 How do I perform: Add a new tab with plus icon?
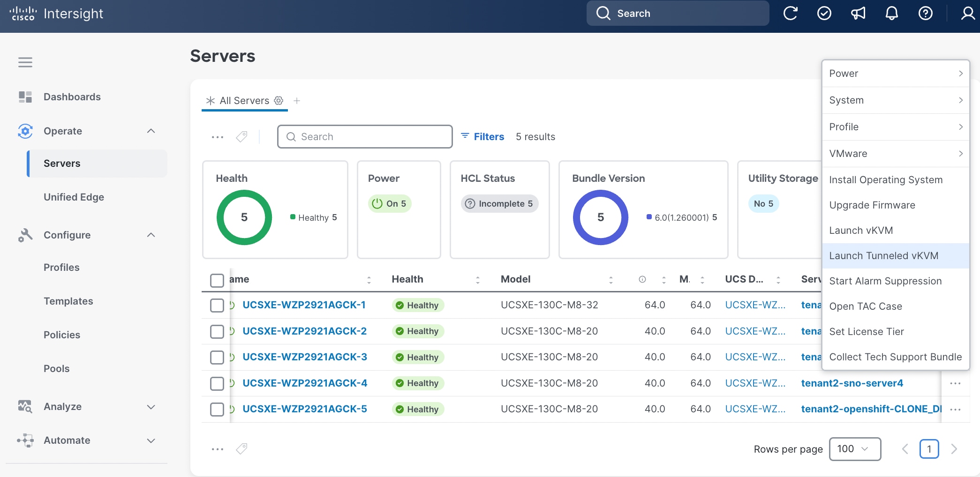pos(297,101)
